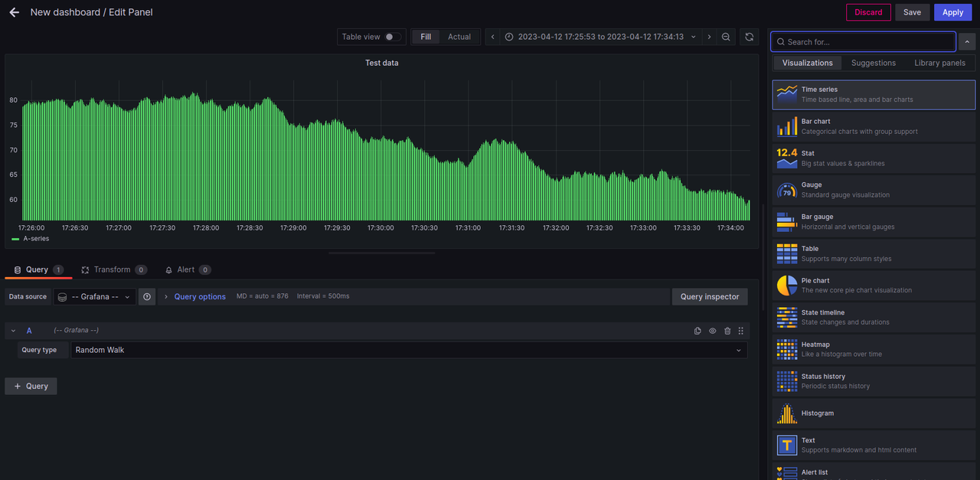
Task: Focus the visualization search field
Action: [x=863, y=41]
